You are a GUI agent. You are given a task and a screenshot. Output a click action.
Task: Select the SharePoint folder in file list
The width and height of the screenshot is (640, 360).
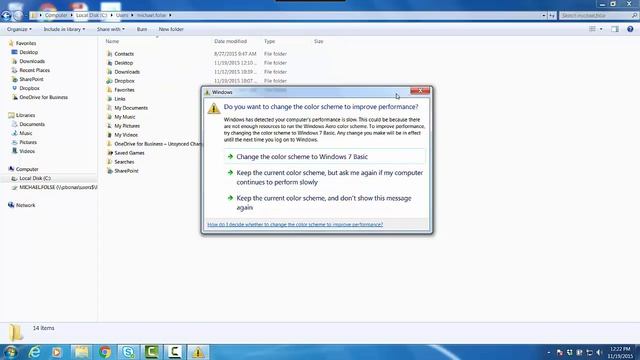pos(126,171)
